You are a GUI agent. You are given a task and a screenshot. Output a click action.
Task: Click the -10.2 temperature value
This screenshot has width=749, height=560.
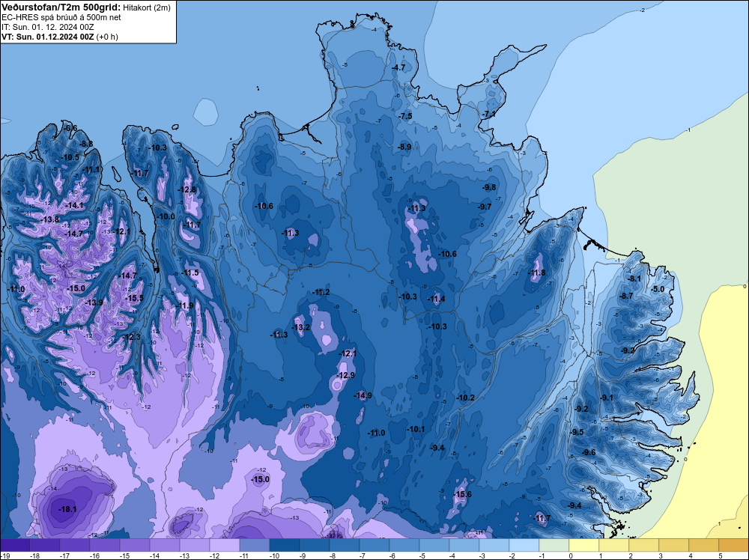click(x=465, y=398)
